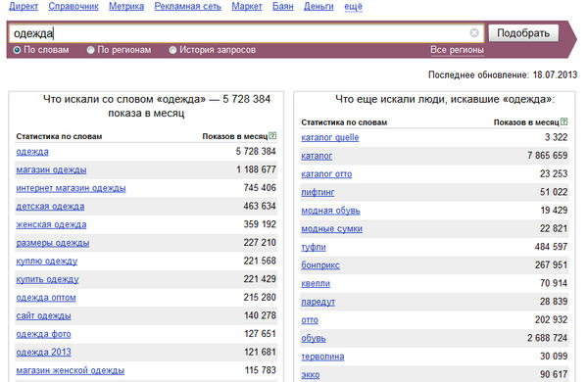This screenshot has width=588, height=382.
Task: Click the value 7 865 659 for каталог
Action: (x=547, y=155)
